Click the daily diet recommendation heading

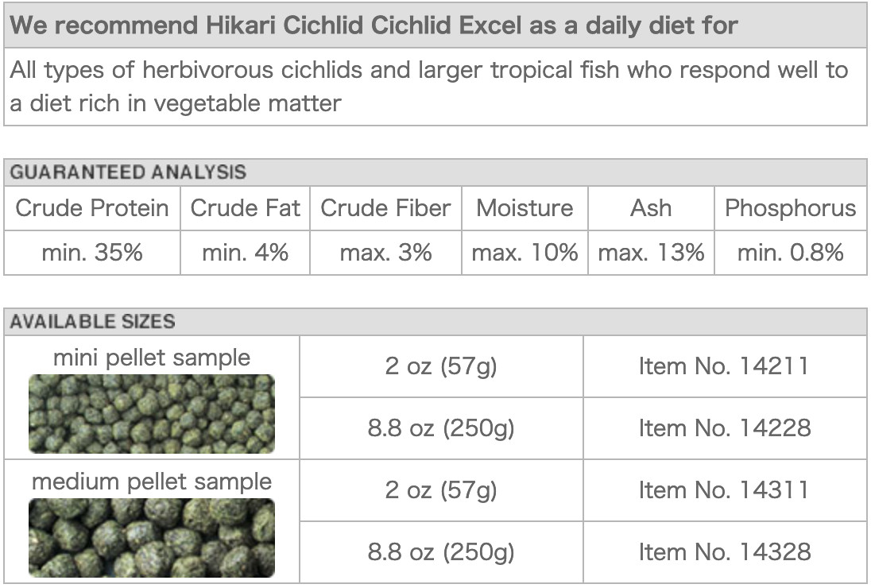374,25
